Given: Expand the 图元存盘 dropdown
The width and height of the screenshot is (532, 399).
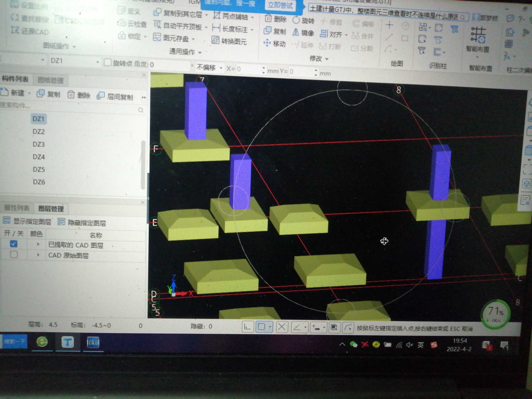Looking at the screenshot, I should [193, 39].
